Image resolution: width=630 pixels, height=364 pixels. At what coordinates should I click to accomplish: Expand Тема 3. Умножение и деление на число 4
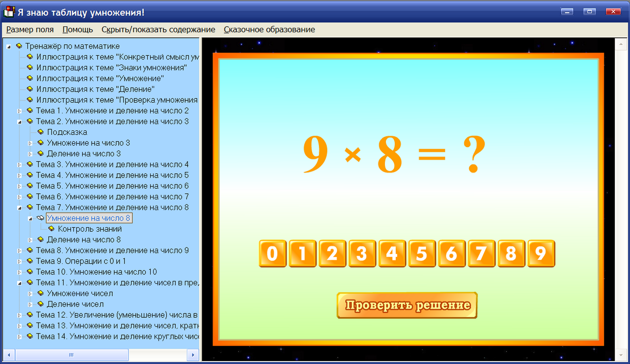tap(20, 165)
